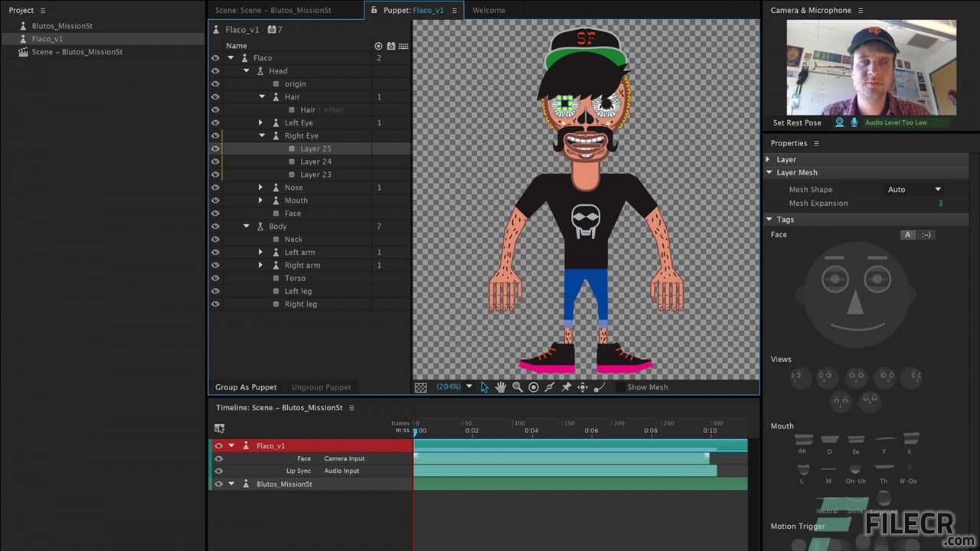
Task: Toggle visibility of the Body group
Action: click(215, 226)
